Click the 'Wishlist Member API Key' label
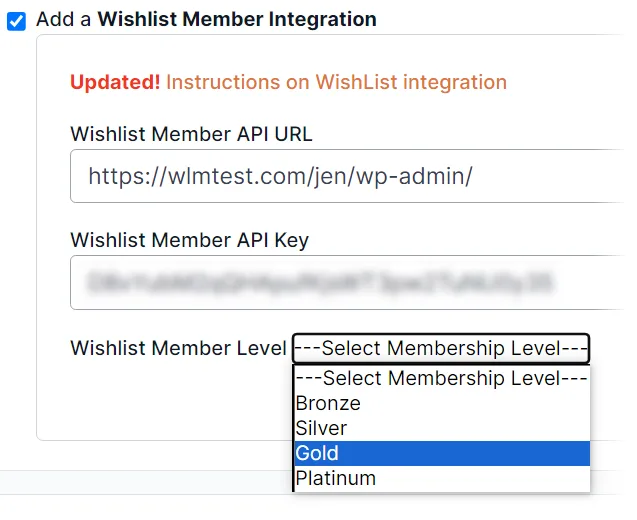The height and width of the screenshot is (520, 637). click(x=189, y=239)
